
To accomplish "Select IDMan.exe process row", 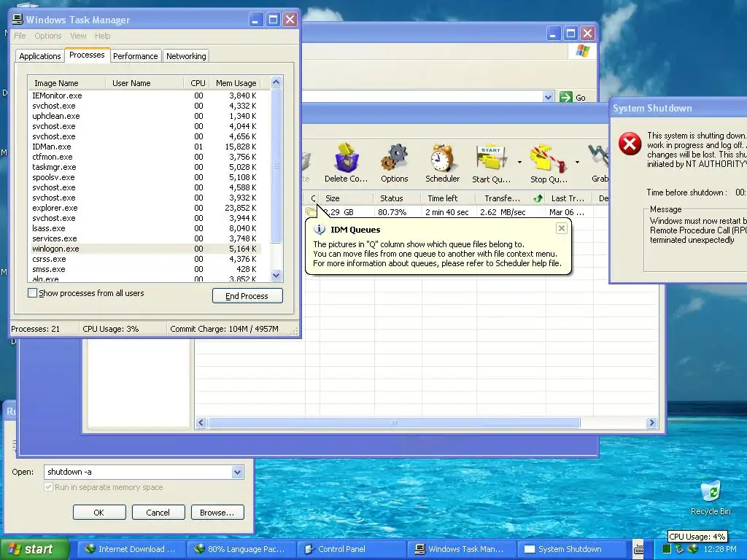I will [x=145, y=147].
